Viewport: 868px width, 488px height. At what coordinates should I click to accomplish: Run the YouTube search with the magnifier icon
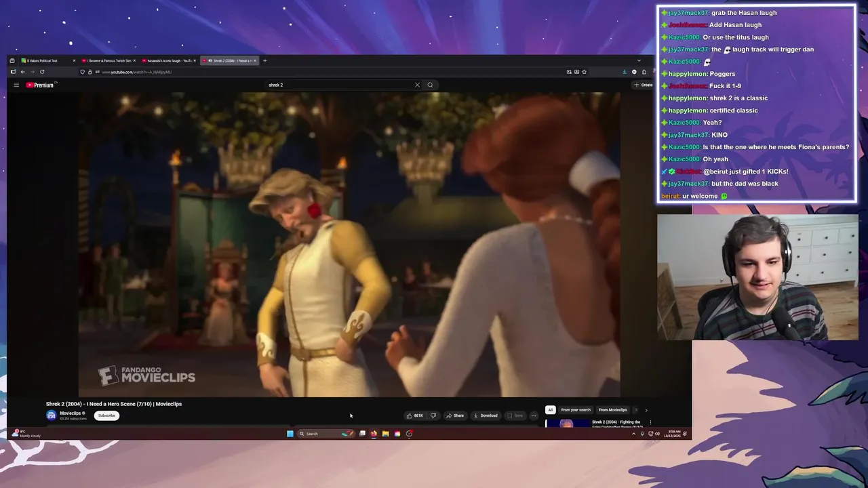coord(430,85)
